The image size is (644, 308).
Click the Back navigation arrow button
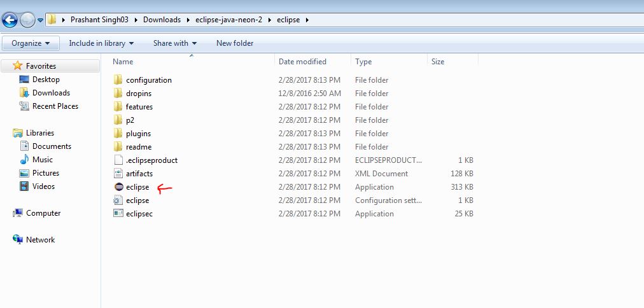pos(10,19)
